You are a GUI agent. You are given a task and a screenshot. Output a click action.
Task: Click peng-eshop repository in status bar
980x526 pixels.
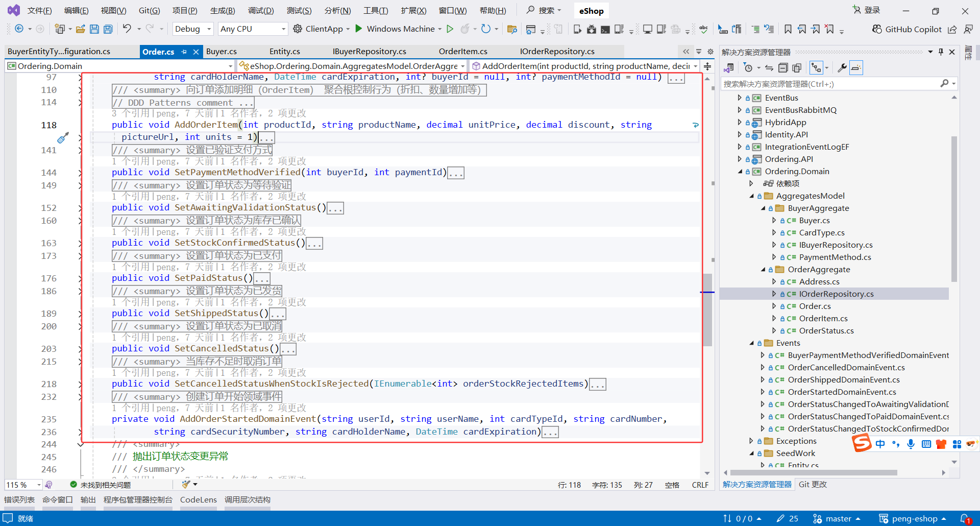click(x=913, y=518)
